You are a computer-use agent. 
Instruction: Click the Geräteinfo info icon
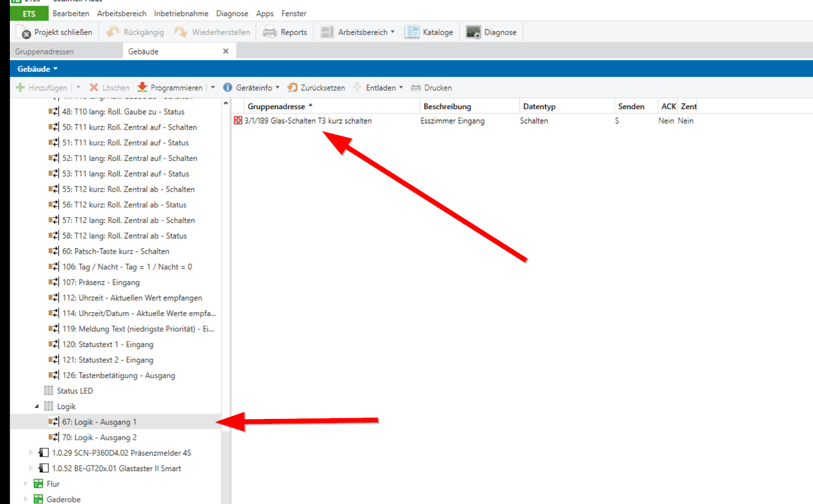click(227, 87)
